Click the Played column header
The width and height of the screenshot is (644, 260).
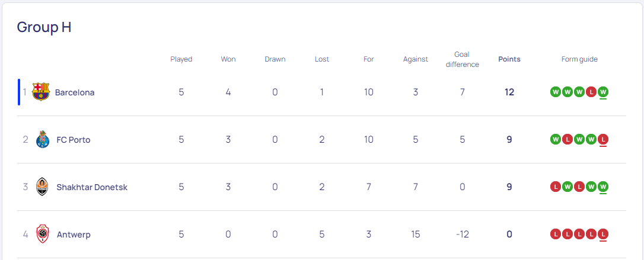click(181, 59)
